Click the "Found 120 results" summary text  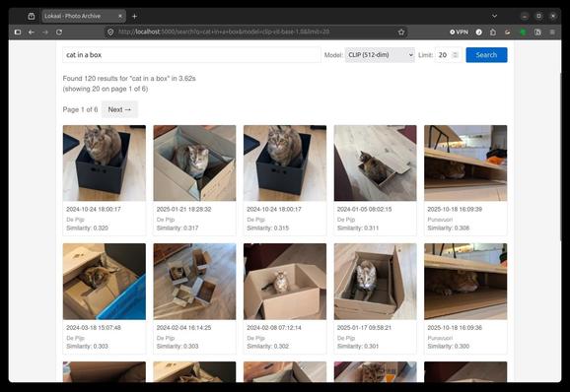click(x=129, y=79)
